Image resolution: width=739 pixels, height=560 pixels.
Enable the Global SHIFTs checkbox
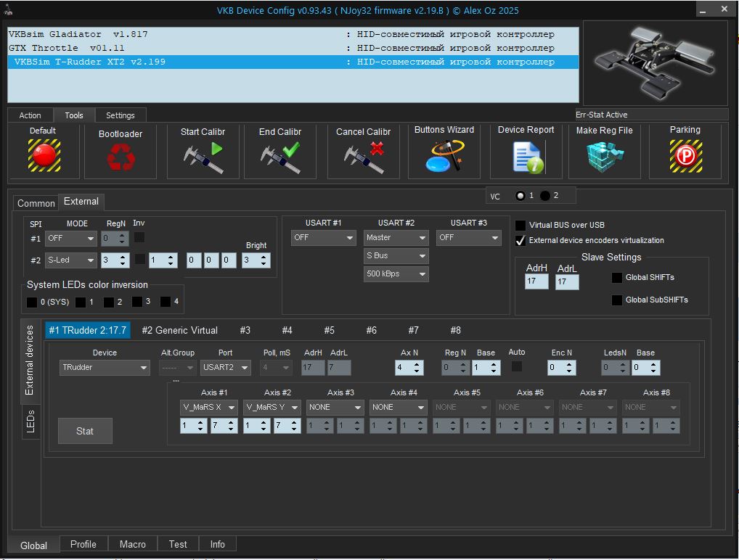(616, 277)
